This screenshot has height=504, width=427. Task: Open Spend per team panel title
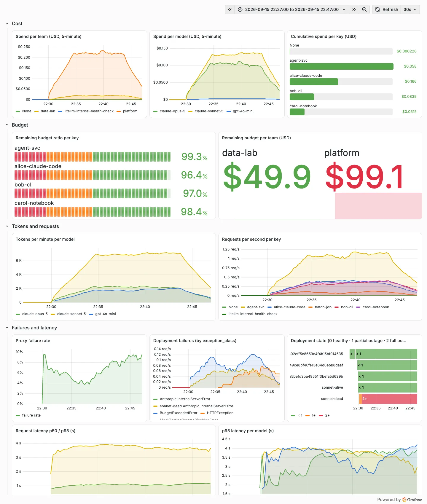(x=48, y=36)
